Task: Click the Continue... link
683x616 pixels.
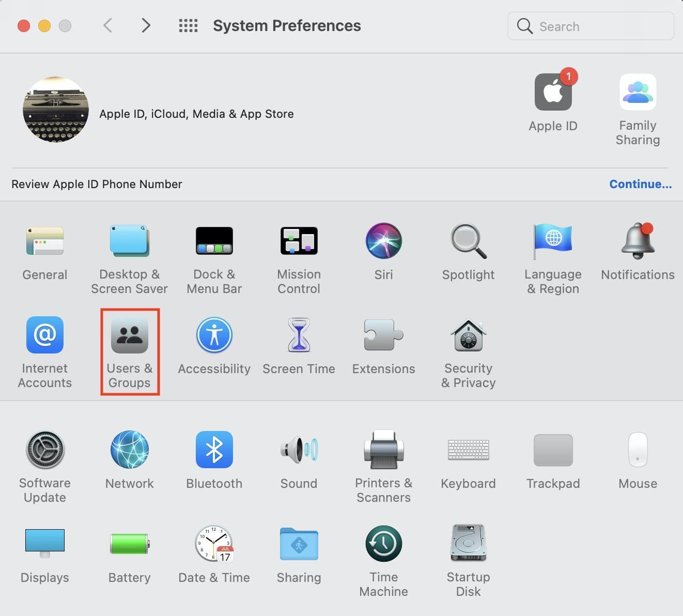Action: pos(641,184)
